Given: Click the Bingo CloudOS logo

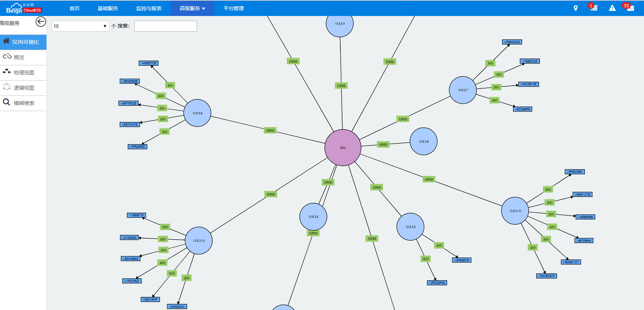Looking at the screenshot, I should 24,8.
